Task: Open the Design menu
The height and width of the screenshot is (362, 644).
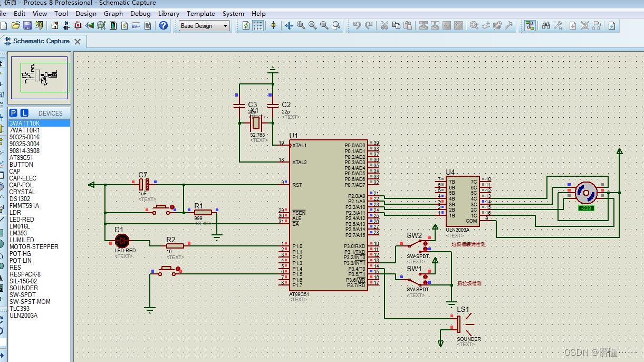Action: 86,13
